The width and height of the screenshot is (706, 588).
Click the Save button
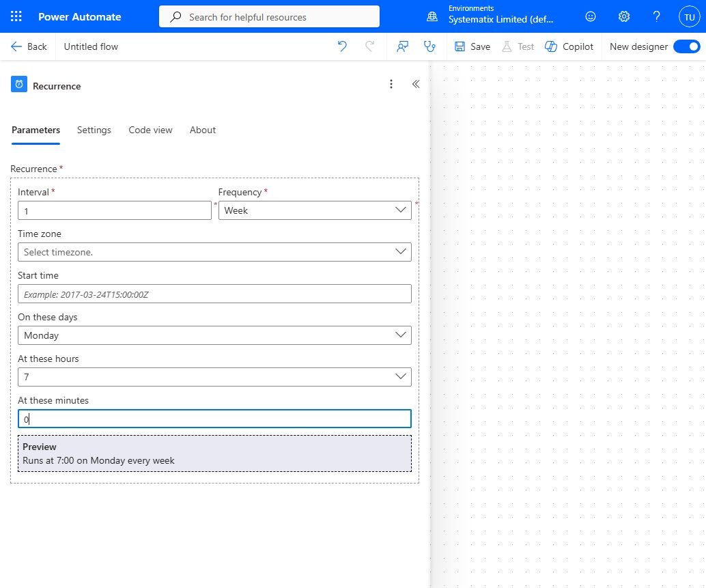pyautogui.click(x=472, y=46)
